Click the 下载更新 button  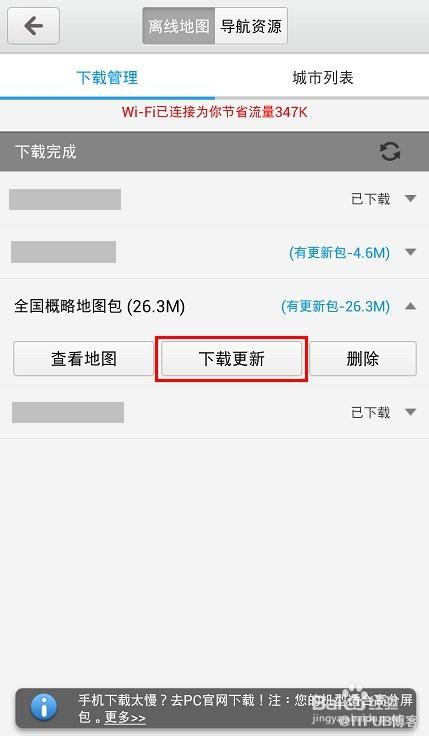(231, 359)
